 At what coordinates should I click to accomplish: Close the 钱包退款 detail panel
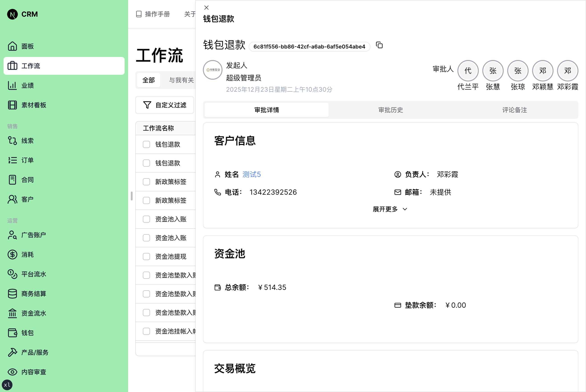pos(206,8)
